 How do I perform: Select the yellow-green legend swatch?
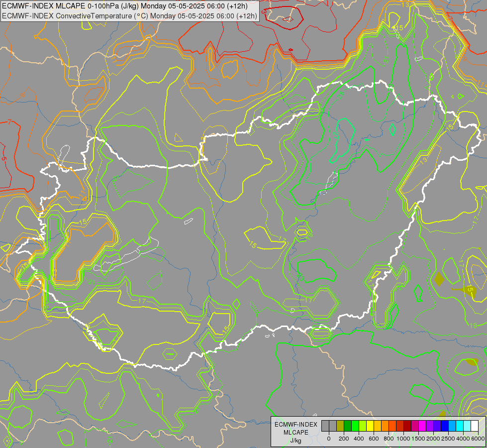point(363,426)
